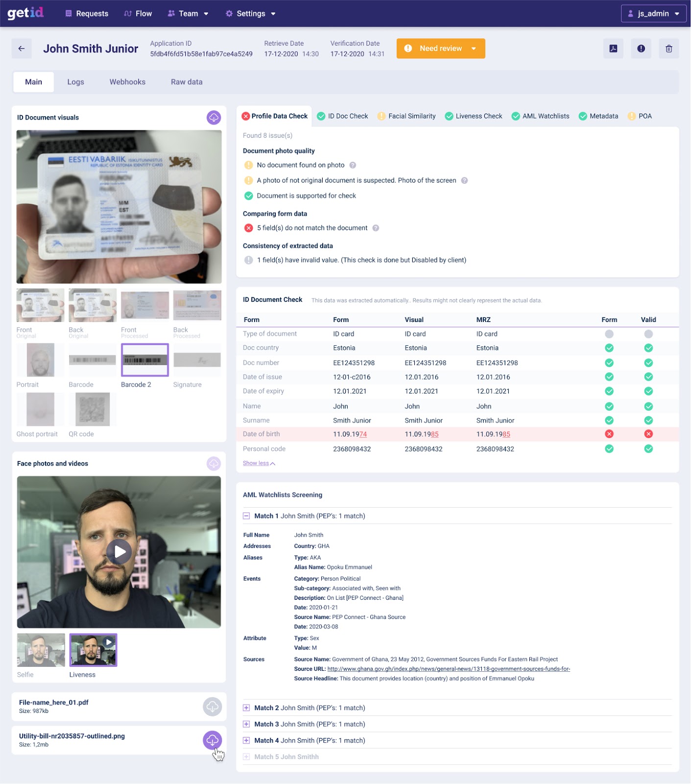The image size is (691, 784).
Task: Open the js_admin user dropdown
Action: click(x=653, y=14)
